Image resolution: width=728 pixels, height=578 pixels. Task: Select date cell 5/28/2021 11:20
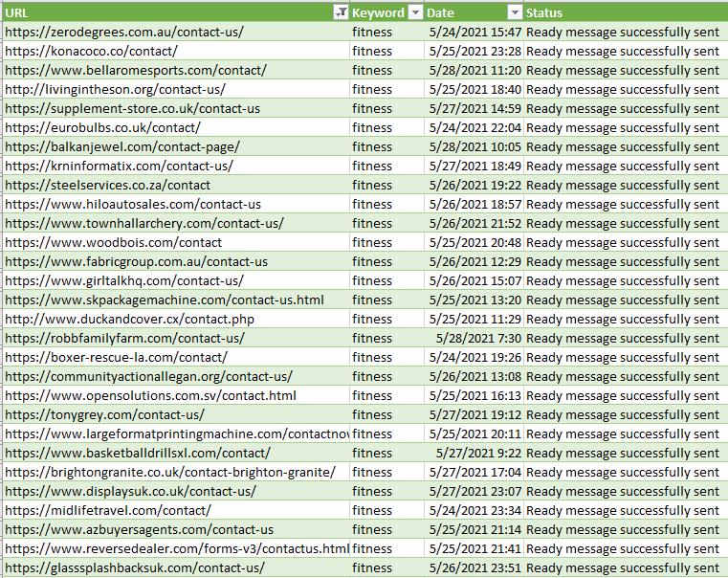(x=474, y=70)
